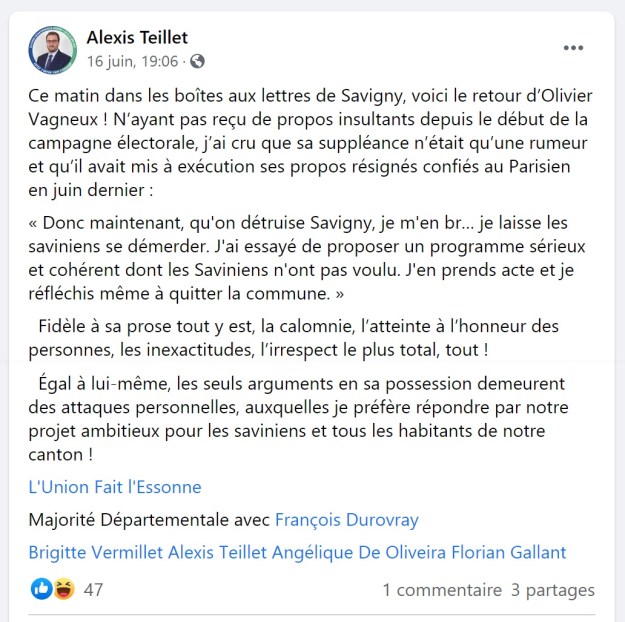Show the 3 partages shares list
Screen dimensions: 625x622
tap(552, 590)
